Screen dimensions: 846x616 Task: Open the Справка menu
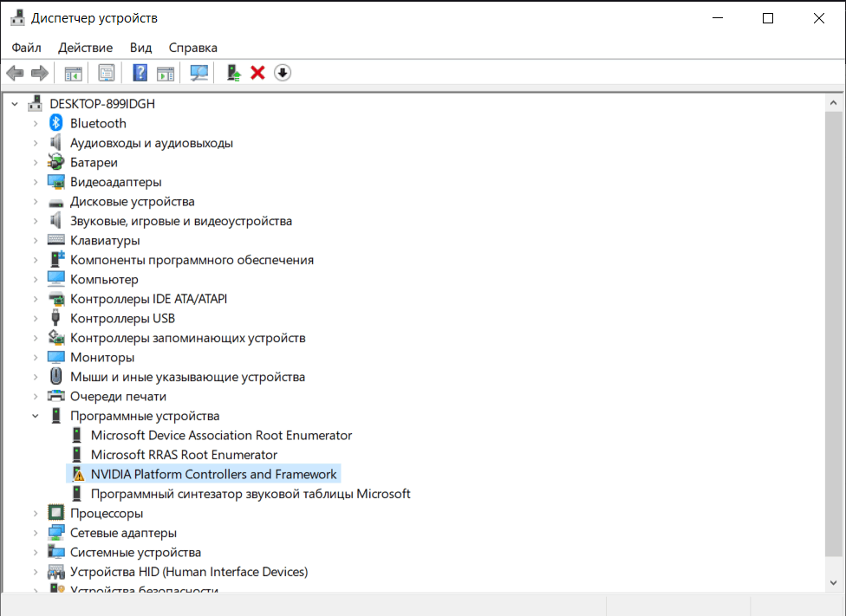(x=193, y=48)
